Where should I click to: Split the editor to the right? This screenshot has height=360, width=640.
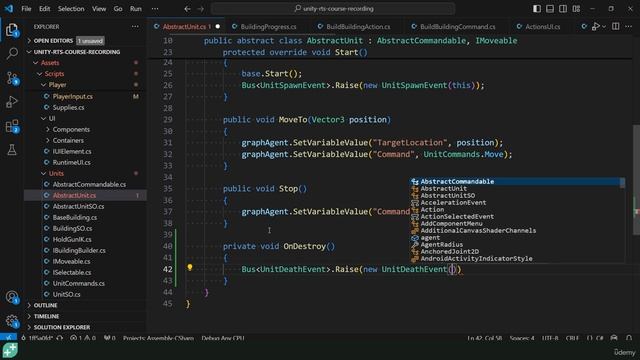616,27
